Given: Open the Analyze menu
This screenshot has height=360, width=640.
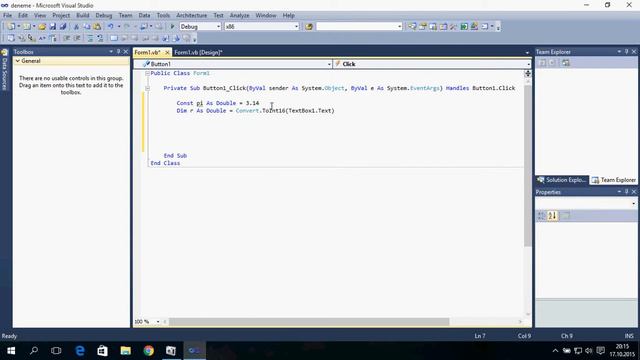Looking at the screenshot, I should (x=239, y=16).
